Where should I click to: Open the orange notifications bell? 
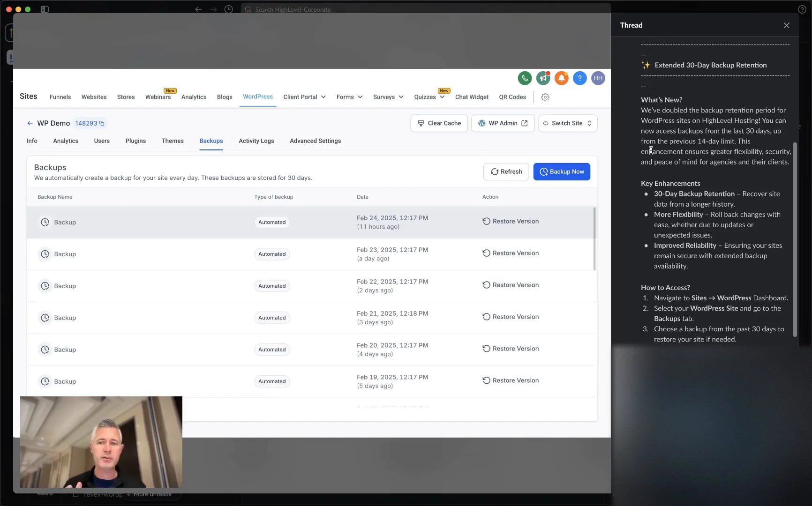point(561,78)
